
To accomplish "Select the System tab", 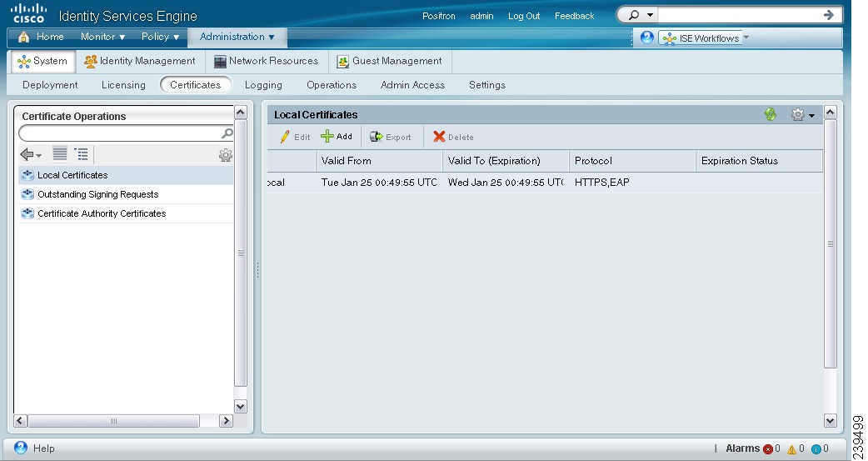I will 42,61.
